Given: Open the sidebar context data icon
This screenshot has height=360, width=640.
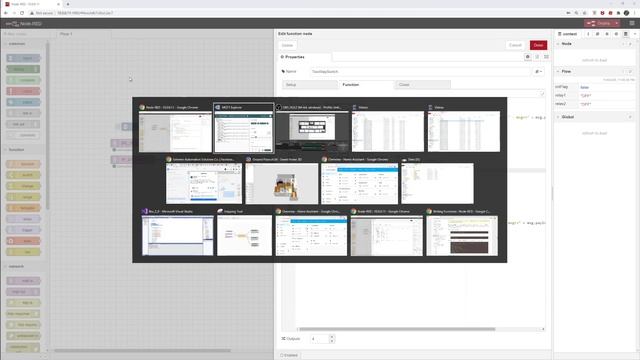Looking at the screenshot, I should coord(626,34).
